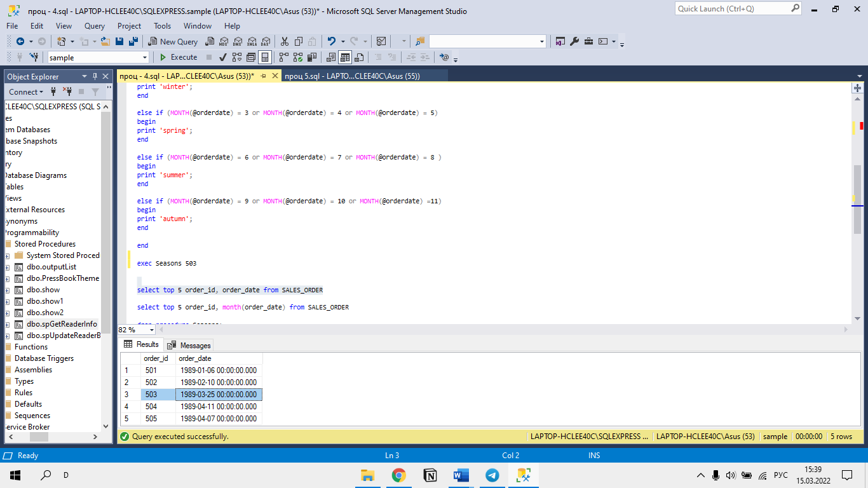Expand the dbo.outputList node
The width and height of the screenshot is (868, 488).
7,267
